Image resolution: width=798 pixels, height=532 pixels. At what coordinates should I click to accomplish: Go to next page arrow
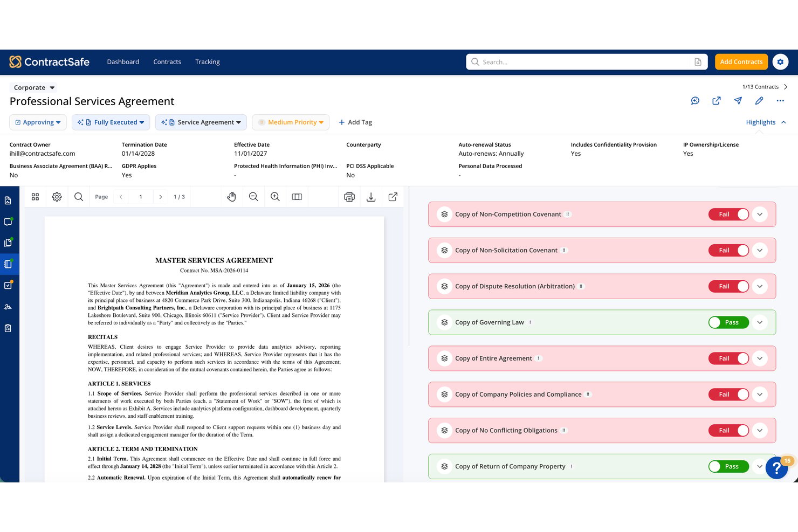pyautogui.click(x=161, y=197)
